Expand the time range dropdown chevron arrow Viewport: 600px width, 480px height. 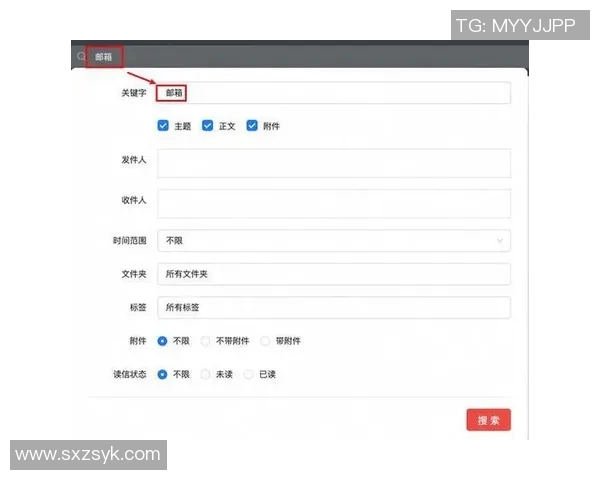499,241
